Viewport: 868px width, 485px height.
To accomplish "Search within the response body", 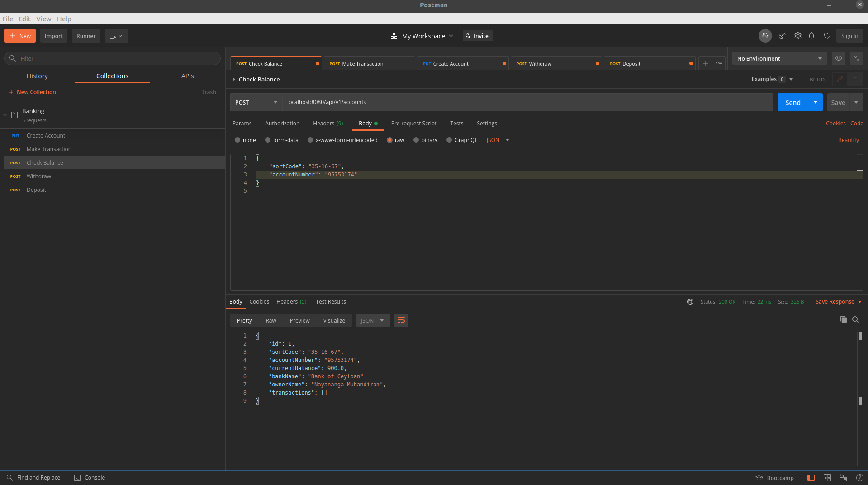I will click(x=855, y=319).
